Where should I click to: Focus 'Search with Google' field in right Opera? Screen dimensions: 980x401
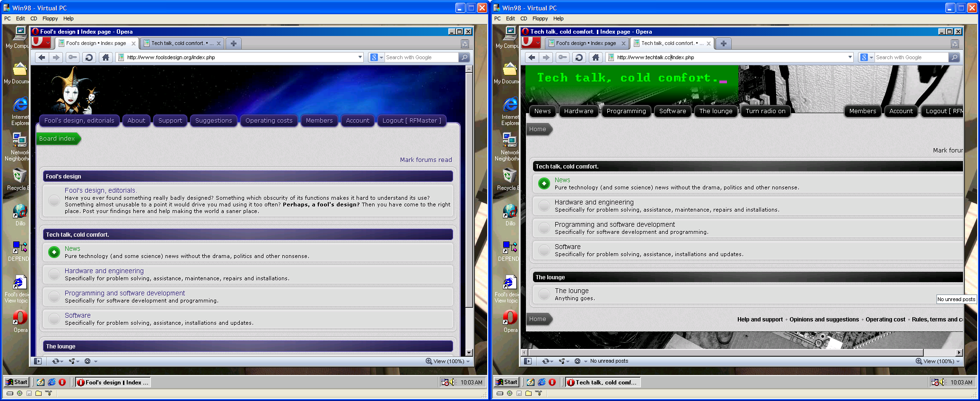point(911,57)
